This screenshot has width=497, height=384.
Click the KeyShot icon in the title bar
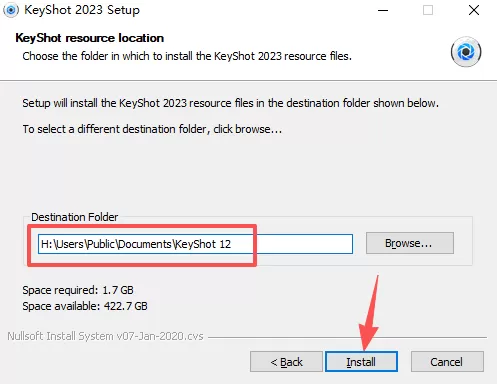[11, 10]
